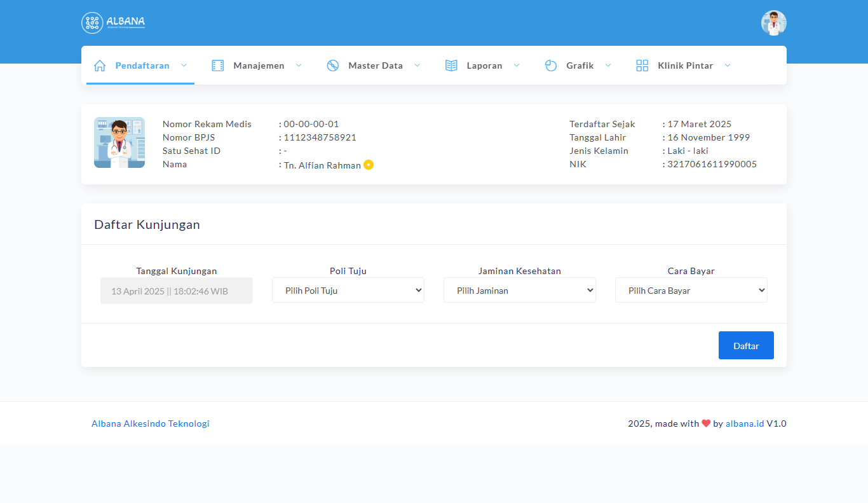Open the Cara Bayar dropdown
This screenshot has width=868, height=503.
(691, 290)
